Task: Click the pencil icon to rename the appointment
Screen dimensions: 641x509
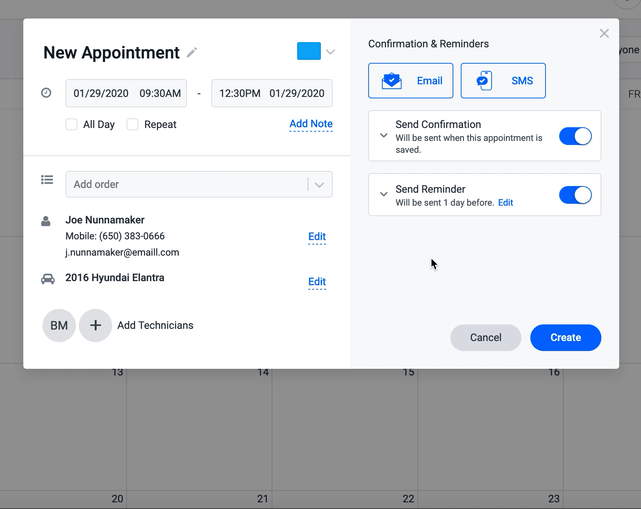Action: pos(192,53)
